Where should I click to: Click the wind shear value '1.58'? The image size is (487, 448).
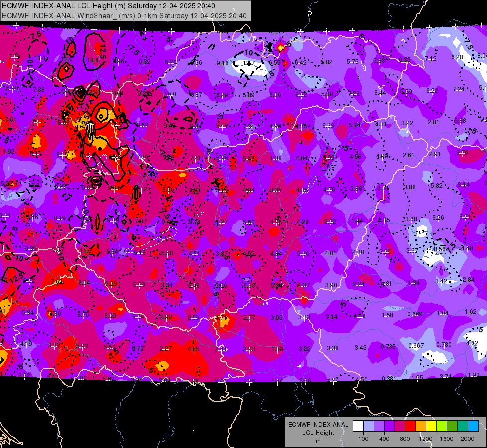tap(388, 315)
